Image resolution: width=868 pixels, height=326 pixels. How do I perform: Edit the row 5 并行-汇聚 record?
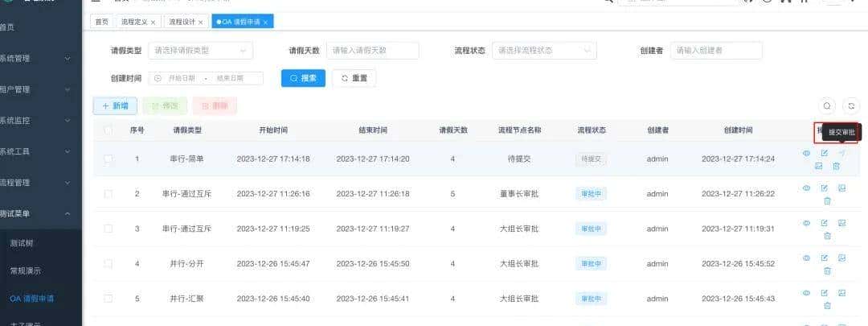tap(825, 293)
